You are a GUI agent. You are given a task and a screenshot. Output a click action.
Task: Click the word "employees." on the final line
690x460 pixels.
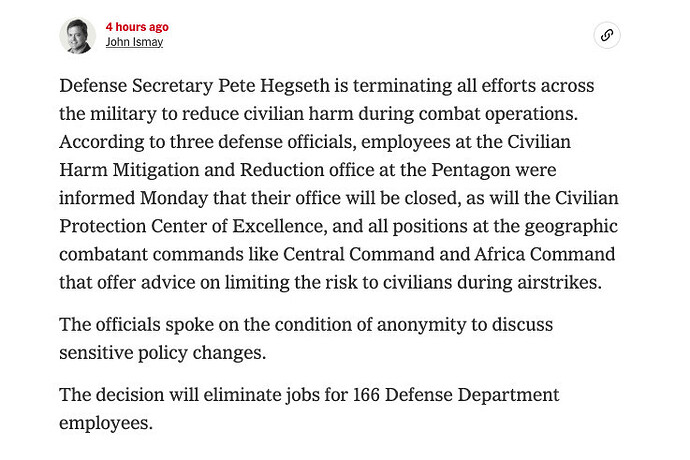click(106, 423)
